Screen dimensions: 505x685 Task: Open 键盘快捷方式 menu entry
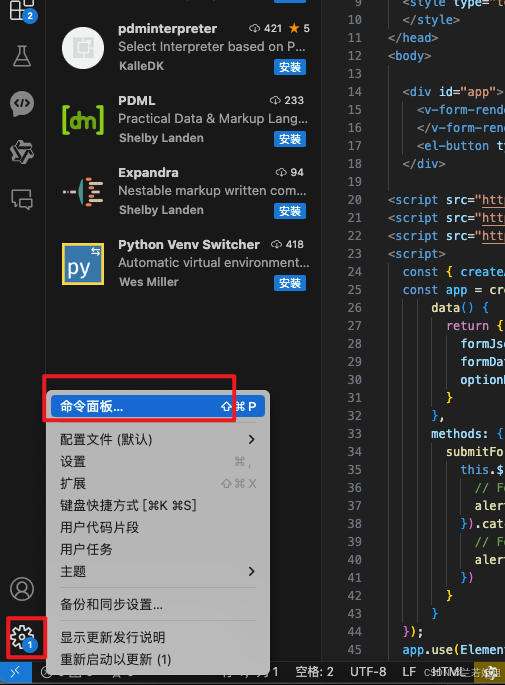[x=158, y=505]
